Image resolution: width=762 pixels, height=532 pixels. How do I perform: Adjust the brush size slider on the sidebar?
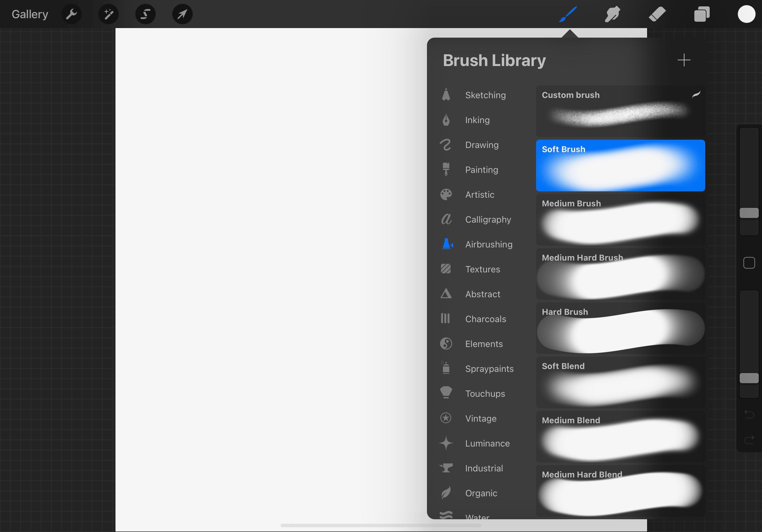tap(749, 213)
